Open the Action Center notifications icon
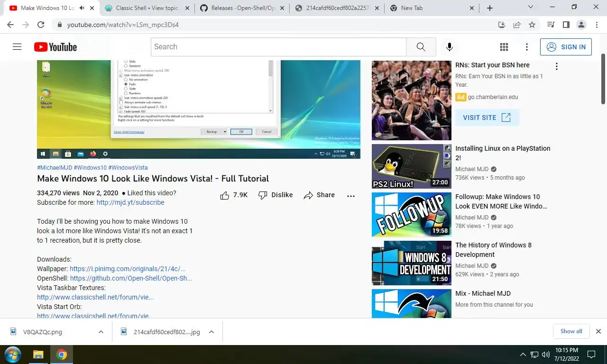Image resolution: width=607 pixels, height=364 pixels. pos(591,355)
